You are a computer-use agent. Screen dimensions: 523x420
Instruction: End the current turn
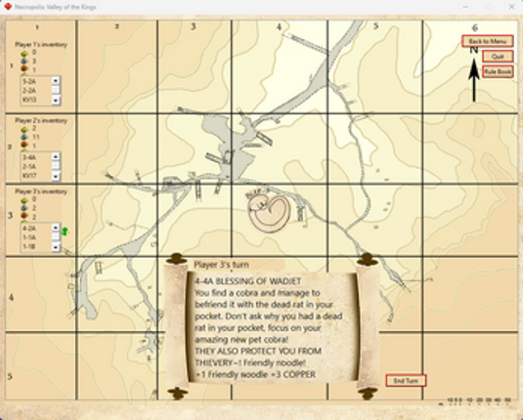[x=406, y=381]
